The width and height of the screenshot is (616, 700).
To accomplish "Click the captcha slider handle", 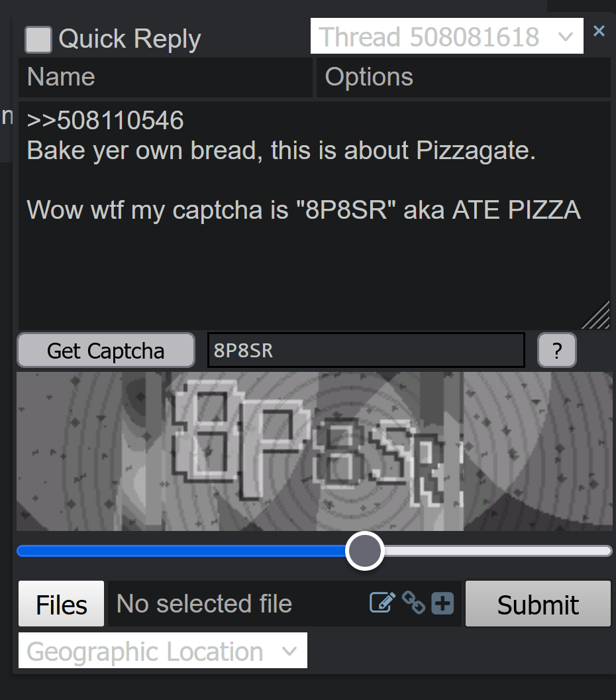I will (x=365, y=551).
